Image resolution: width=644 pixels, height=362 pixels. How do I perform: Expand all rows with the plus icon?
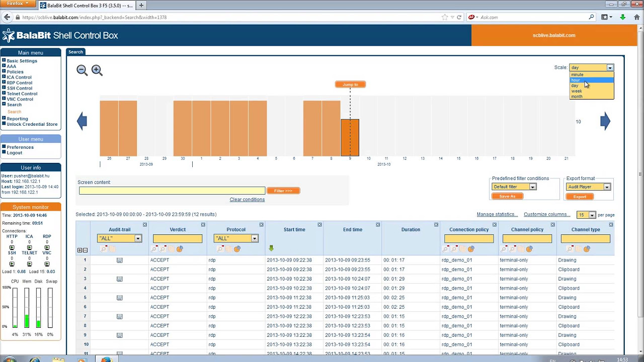click(x=79, y=250)
